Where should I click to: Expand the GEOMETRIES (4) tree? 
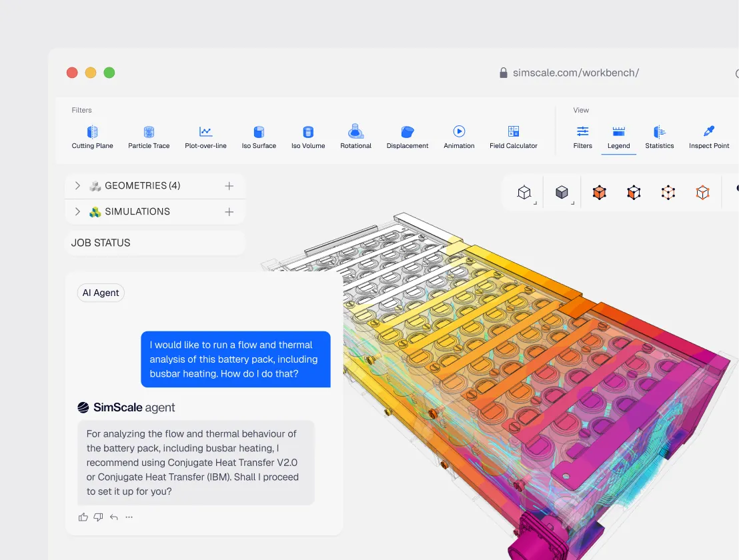(x=78, y=185)
